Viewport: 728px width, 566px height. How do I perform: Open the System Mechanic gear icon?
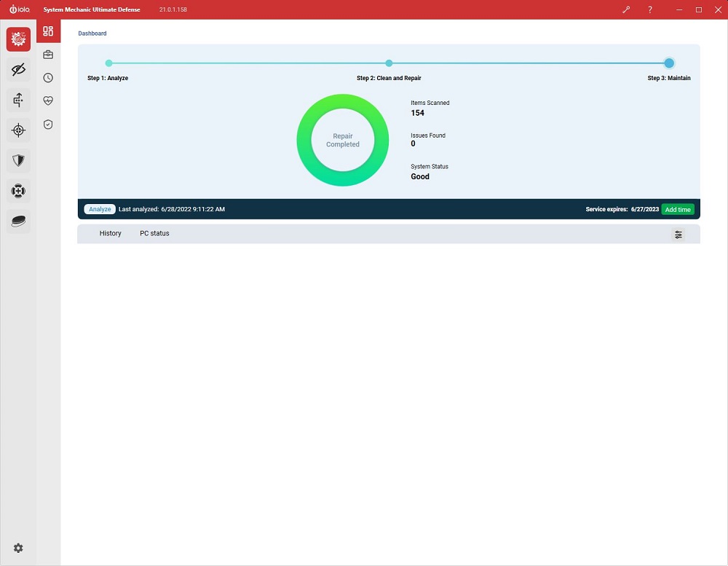point(19,39)
